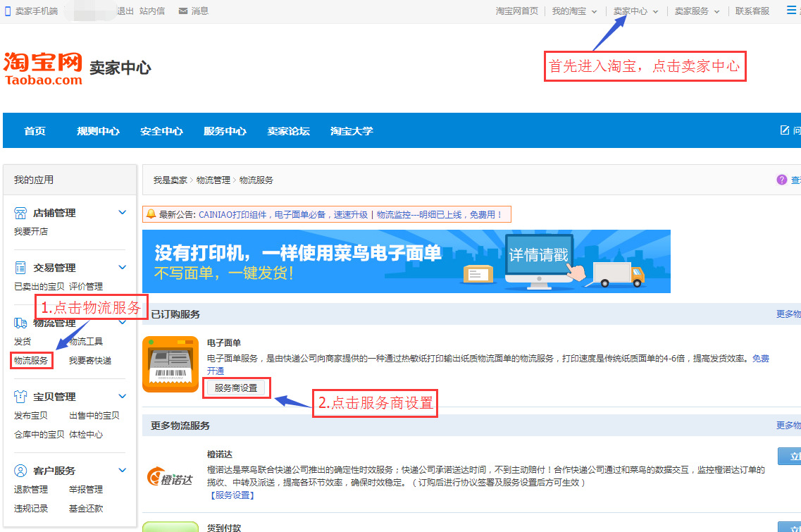Collapse the 店铺管理 section chevron
Image resolution: width=801 pixels, height=532 pixels.
click(122, 213)
